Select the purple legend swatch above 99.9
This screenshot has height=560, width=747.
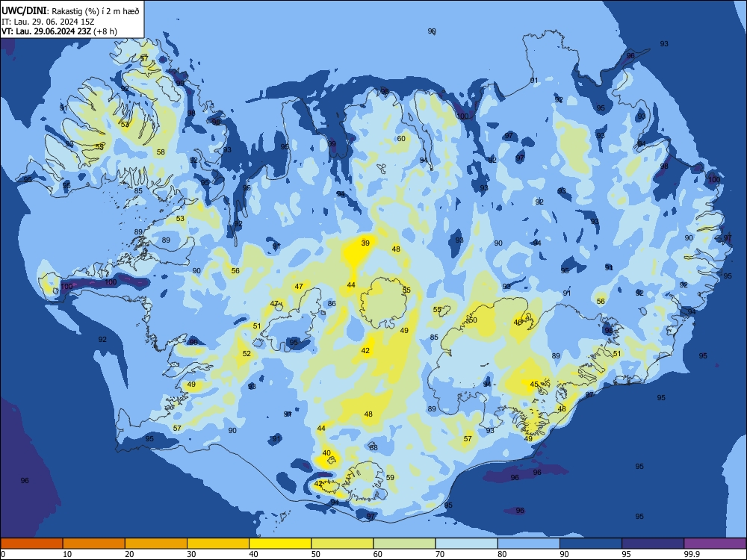tap(715, 544)
